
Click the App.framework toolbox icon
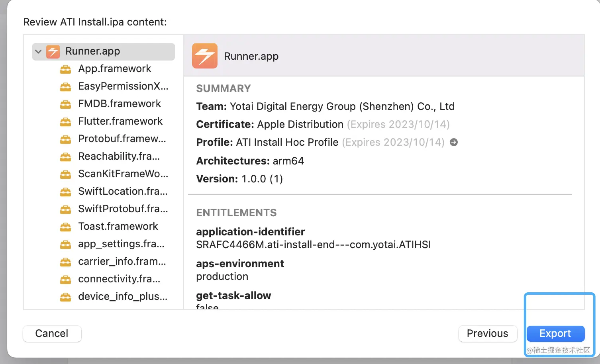[x=65, y=69]
